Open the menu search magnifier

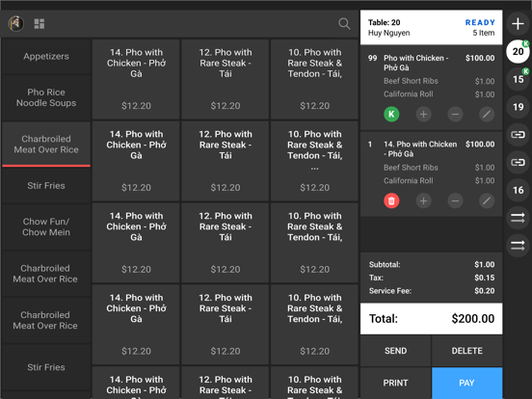[x=344, y=24]
